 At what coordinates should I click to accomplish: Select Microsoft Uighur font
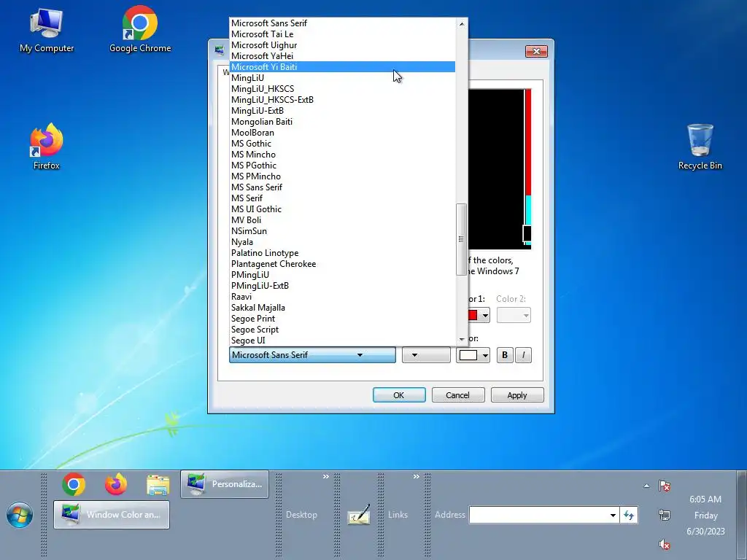pyautogui.click(x=342, y=44)
